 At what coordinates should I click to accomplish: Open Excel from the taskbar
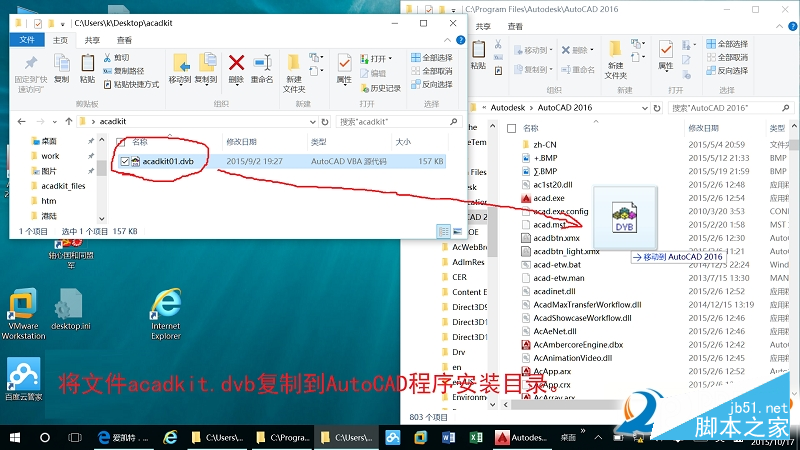pos(476,437)
